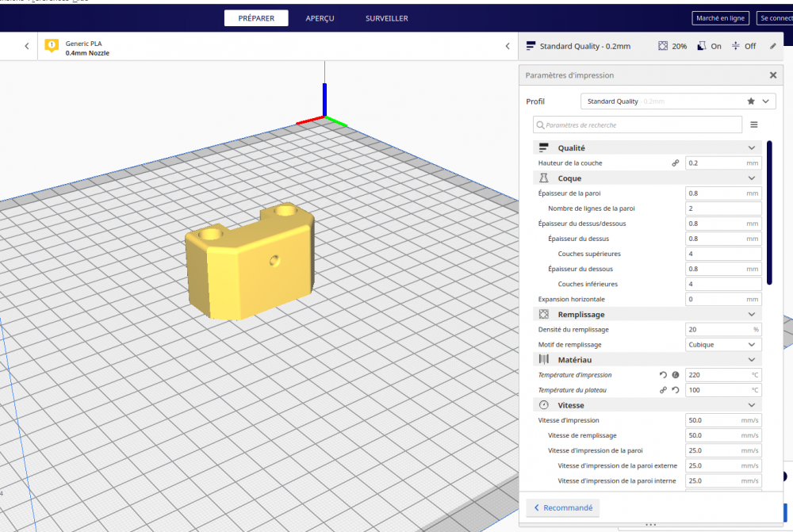
Task: Click the Expansion horizontale value field
Action: (723, 300)
